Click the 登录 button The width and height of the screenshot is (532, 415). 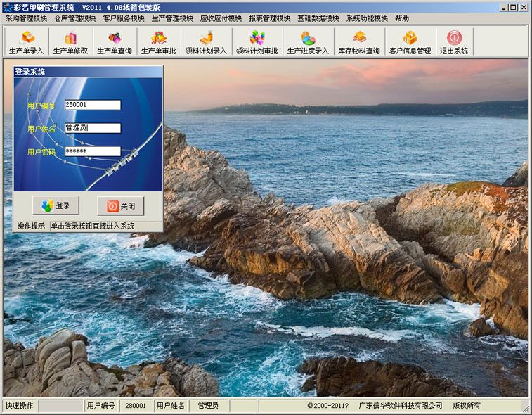(x=56, y=205)
